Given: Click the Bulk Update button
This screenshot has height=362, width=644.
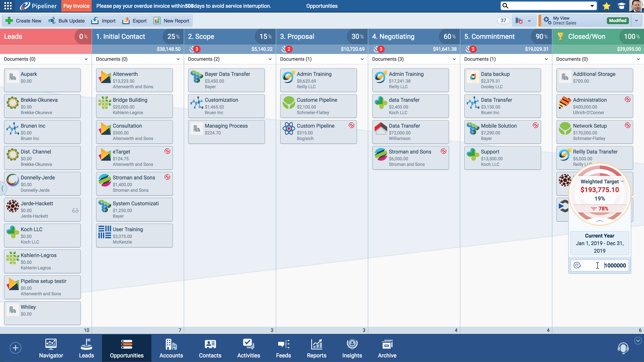Looking at the screenshot, I should (x=67, y=21).
